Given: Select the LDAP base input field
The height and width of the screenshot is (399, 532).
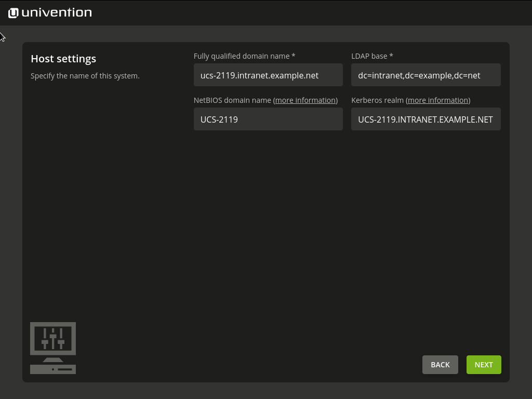Looking at the screenshot, I should point(425,75).
